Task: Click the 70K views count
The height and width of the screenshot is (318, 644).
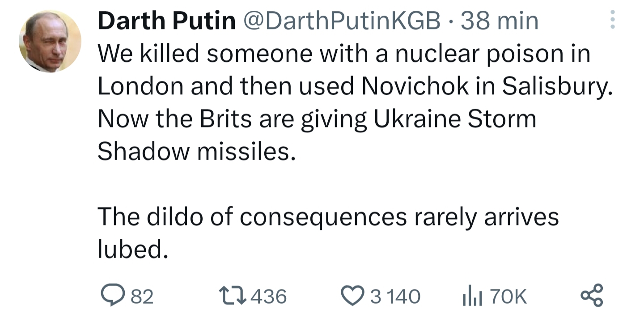Action: pos(508,296)
